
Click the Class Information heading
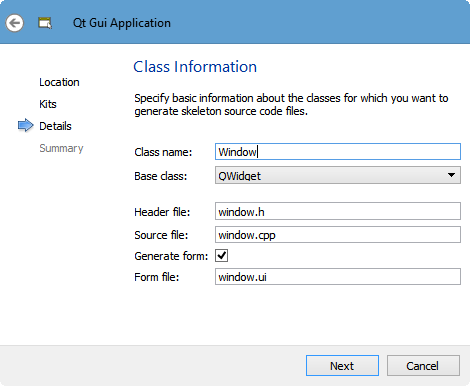tap(195, 67)
